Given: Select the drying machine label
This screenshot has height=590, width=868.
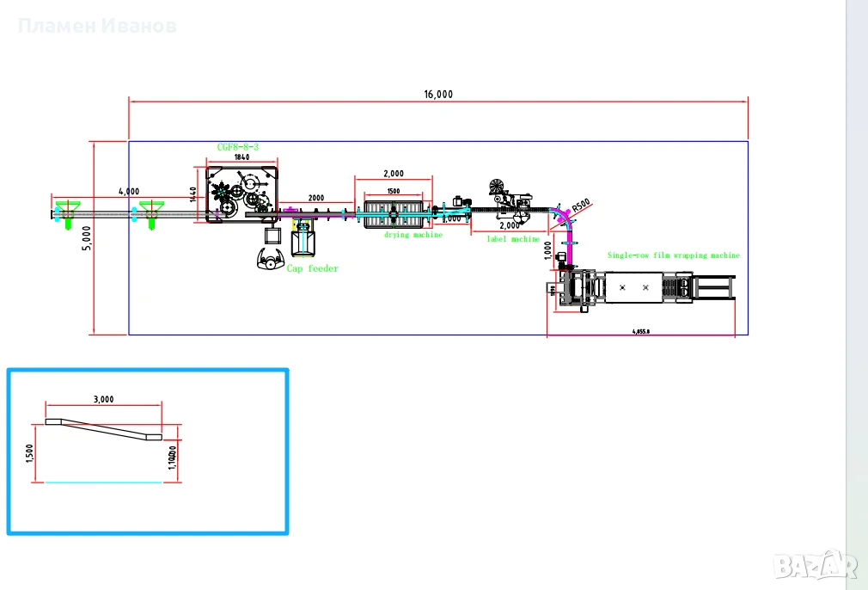Looking at the screenshot, I should [413, 235].
